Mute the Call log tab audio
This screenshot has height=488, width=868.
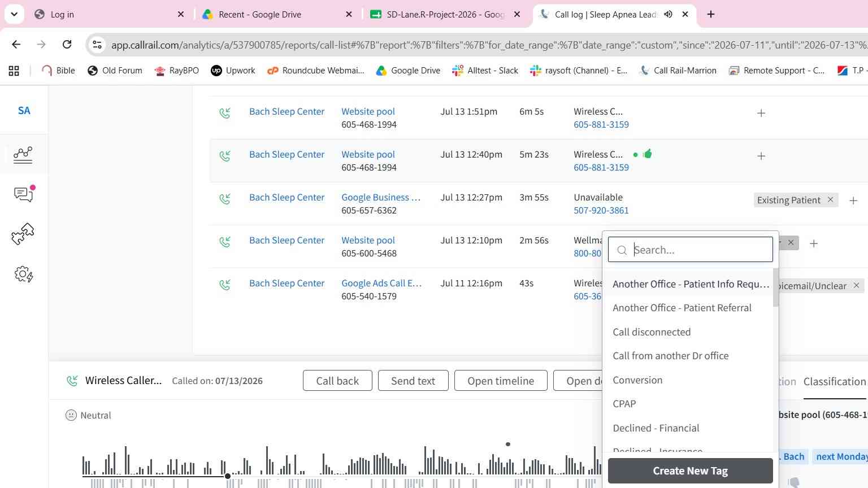pos(669,14)
